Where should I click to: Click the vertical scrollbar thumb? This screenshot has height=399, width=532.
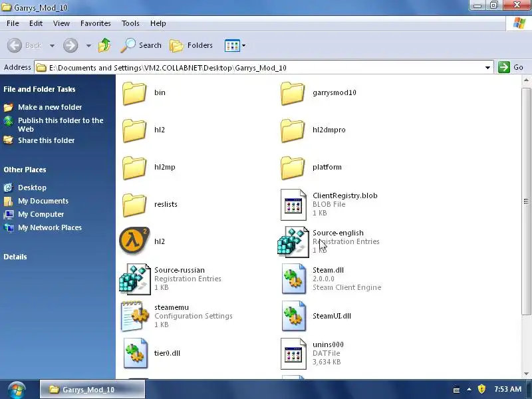(526, 201)
